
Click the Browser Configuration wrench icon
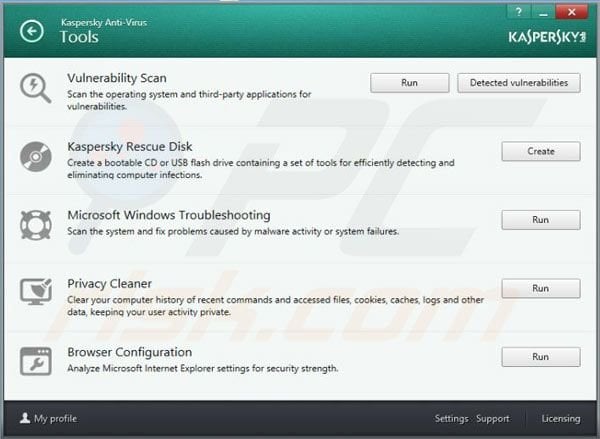(36, 361)
